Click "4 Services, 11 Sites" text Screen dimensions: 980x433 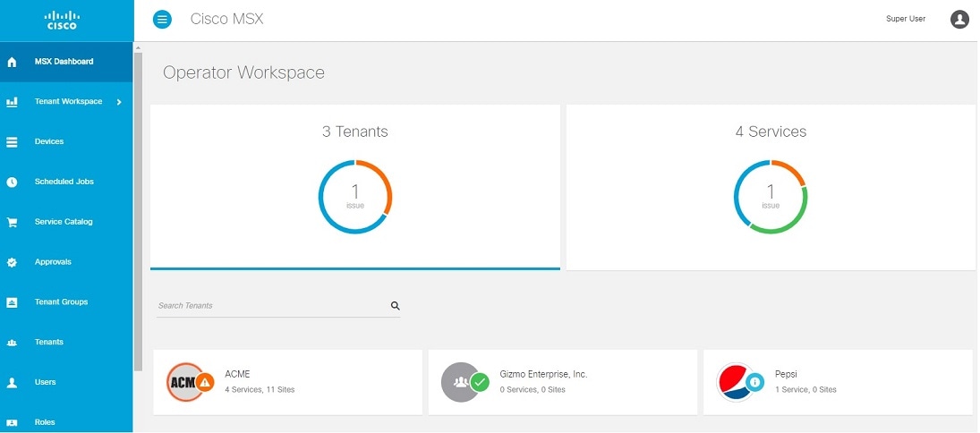(260, 390)
